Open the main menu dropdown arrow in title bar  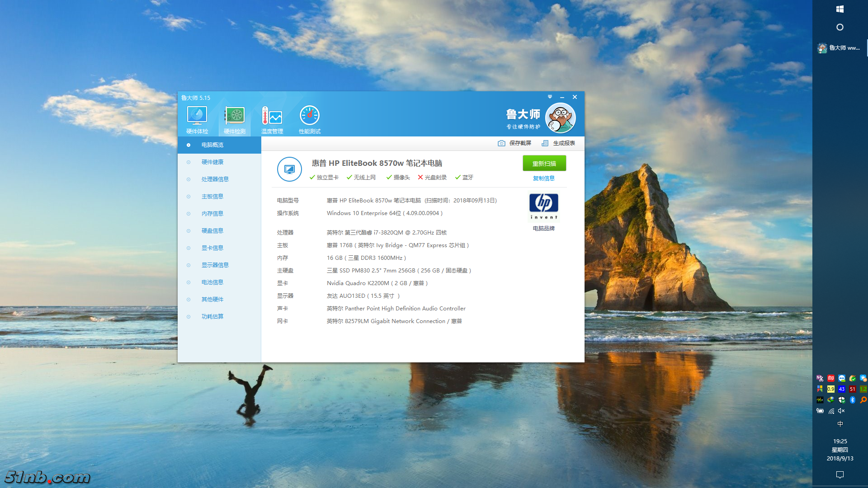tap(550, 97)
